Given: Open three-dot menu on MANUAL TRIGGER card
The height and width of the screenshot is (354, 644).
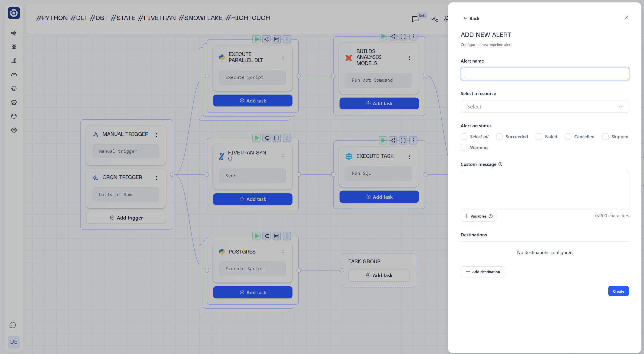Looking at the screenshot, I should (157, 135).
